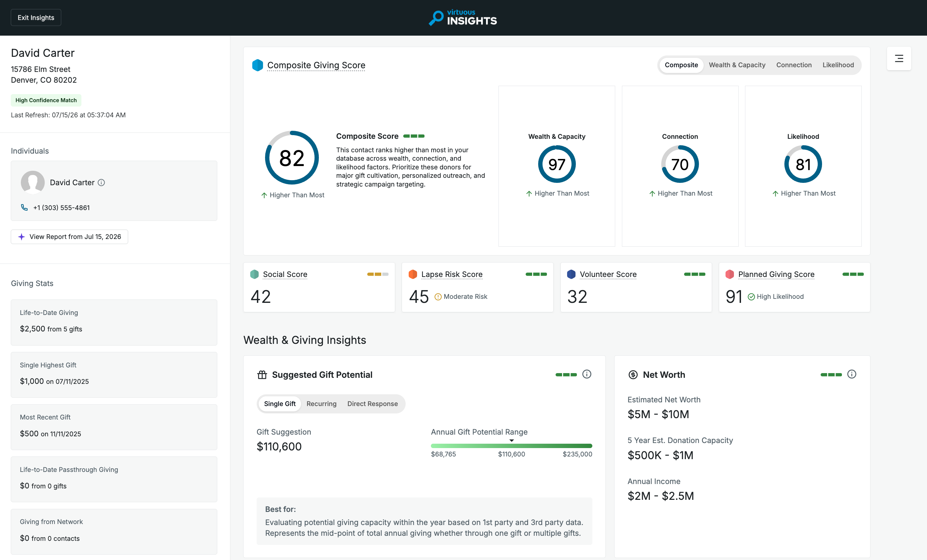
Task: Open the Likelihood score tab
Action: pos(838,65)
